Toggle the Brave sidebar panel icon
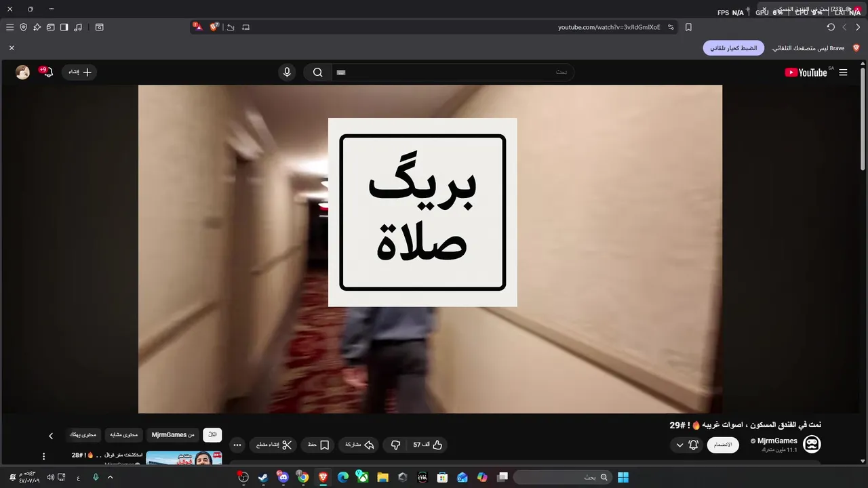The height and width of the screenshot is (488, 868). 64,27
